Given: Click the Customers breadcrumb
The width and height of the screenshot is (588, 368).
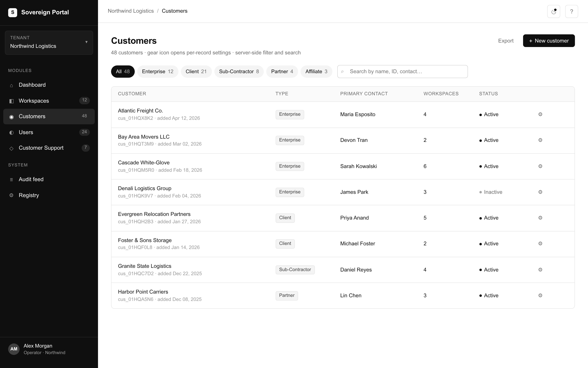Looking at the screenshot, I should tap(174, 11).
